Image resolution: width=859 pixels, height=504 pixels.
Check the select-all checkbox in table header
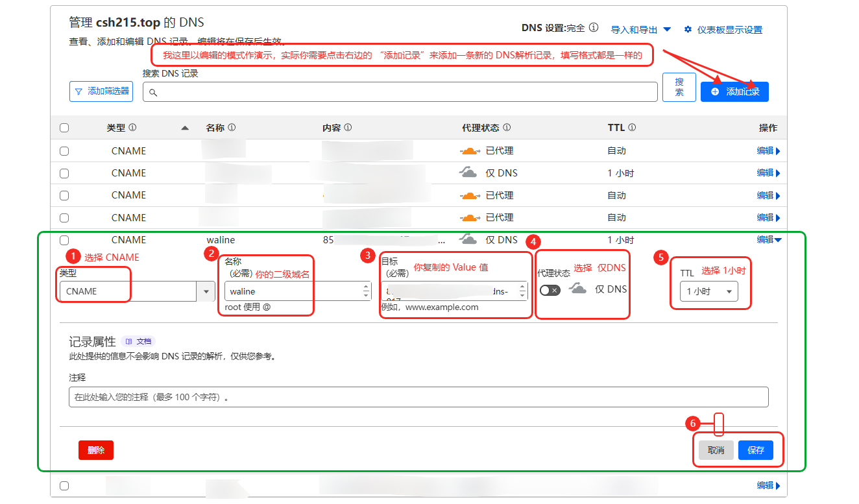point(64,128)
